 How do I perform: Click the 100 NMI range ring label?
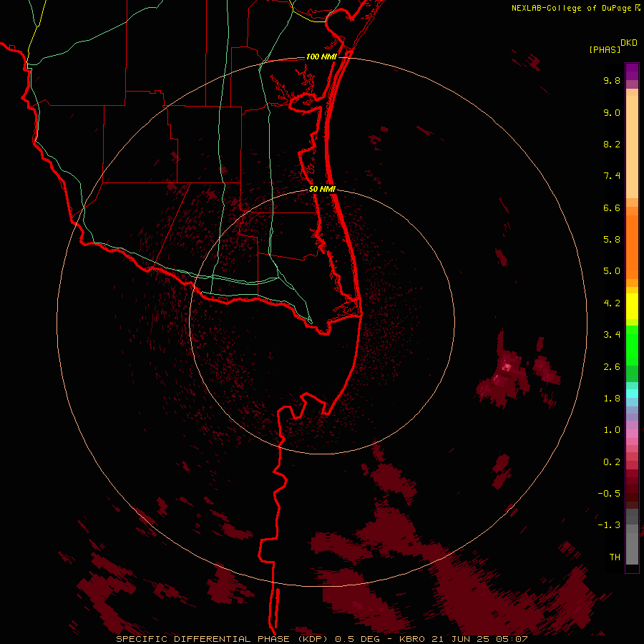pyautogui.click(x=321, y=57)
